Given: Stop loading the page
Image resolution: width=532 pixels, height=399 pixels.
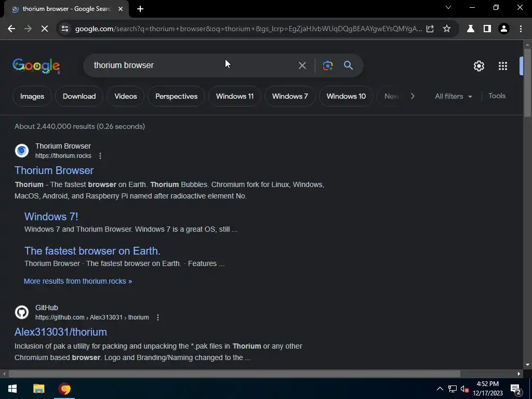Looking at the screenshot, I should (x=45, y=29).
